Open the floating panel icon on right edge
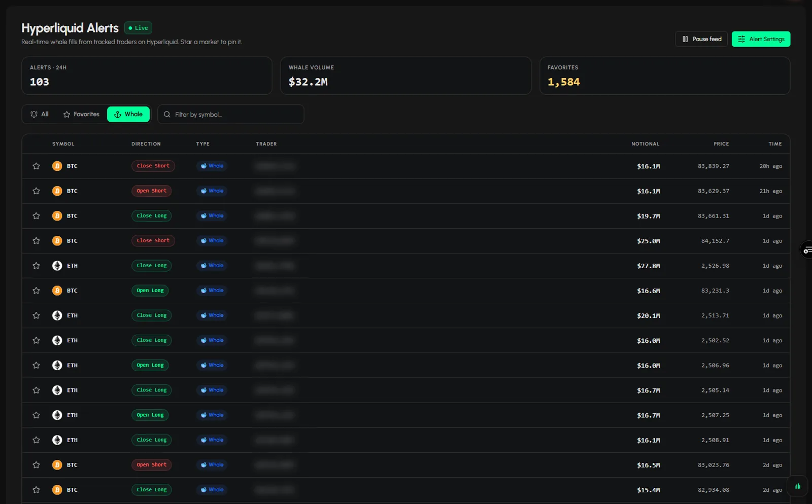812x504 pixels. (x=806, y=250)
